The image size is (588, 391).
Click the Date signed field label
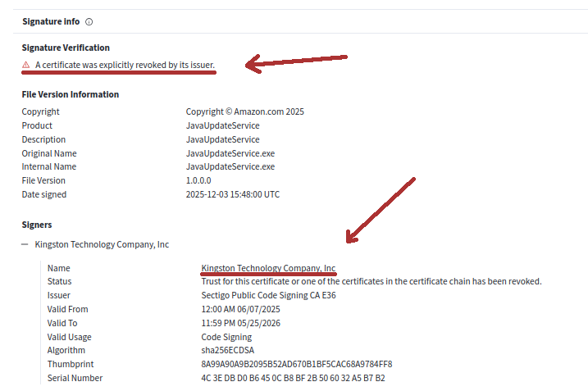44,194
